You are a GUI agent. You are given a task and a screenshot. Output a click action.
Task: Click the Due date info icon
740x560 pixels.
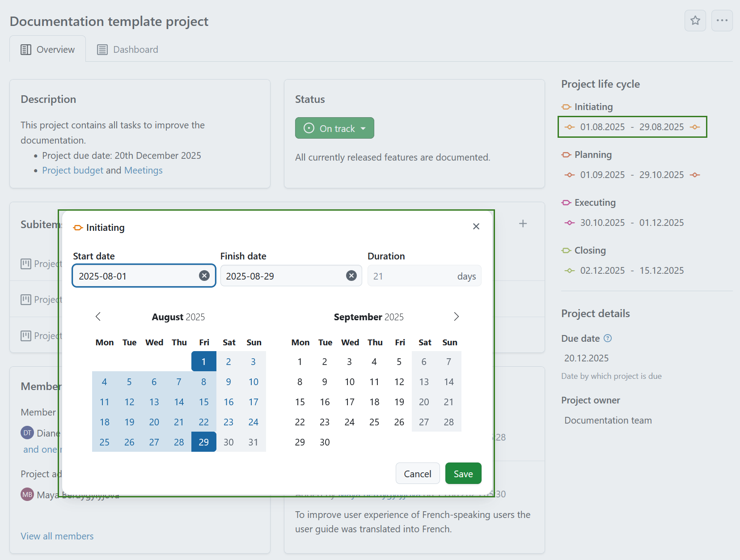(609, 339)
